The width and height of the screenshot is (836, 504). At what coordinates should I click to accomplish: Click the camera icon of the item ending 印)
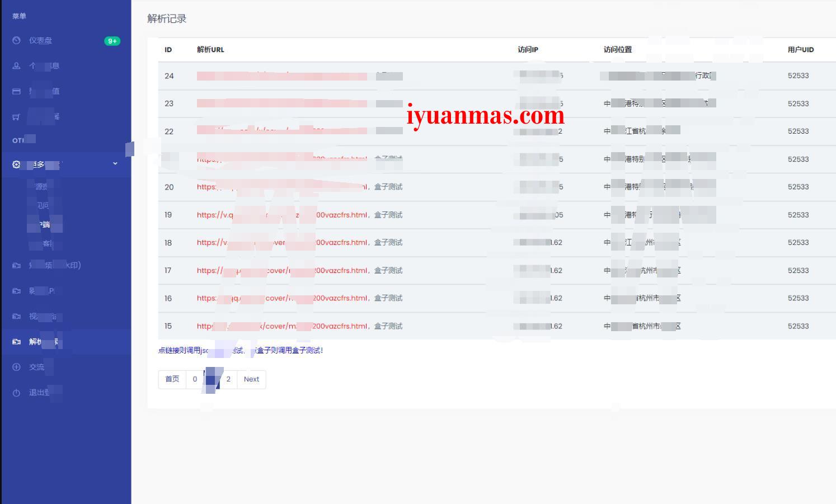16,265
